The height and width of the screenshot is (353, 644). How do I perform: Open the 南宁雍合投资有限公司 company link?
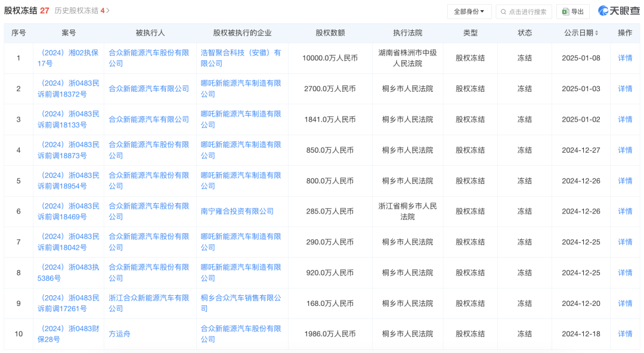[x=237, y=211]
